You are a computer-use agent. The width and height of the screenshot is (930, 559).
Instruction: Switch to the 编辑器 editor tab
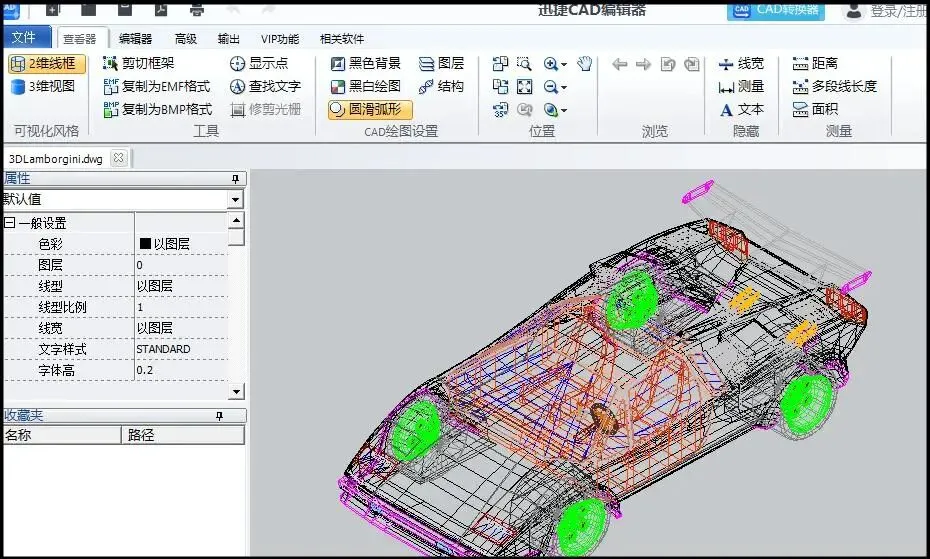135,39
